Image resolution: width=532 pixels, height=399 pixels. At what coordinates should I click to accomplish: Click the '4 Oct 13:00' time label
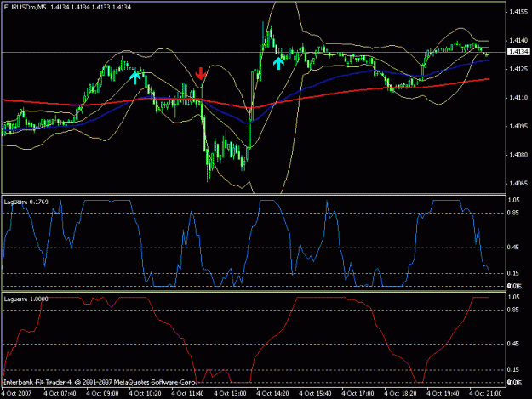pyautogui.click(x=230, y=394)
